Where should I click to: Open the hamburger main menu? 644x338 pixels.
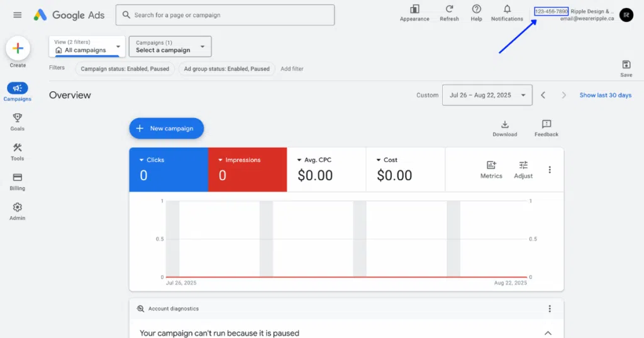tap(17, 15)
